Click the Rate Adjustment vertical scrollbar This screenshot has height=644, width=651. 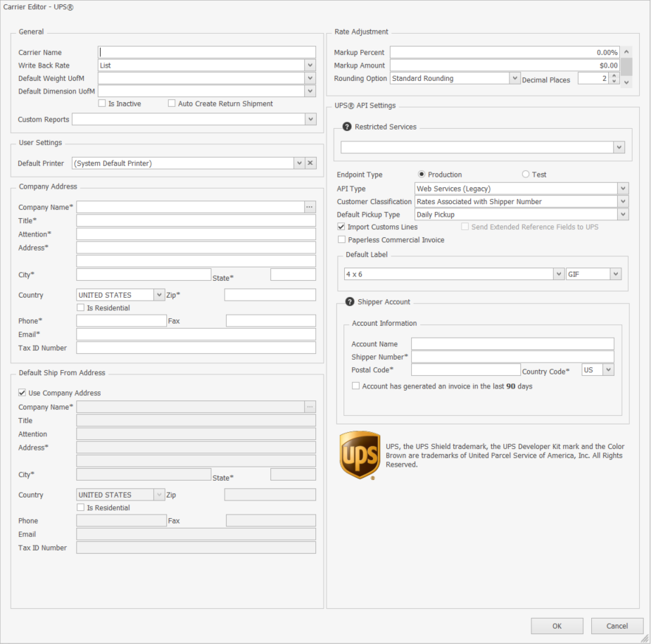pos(626,66)
